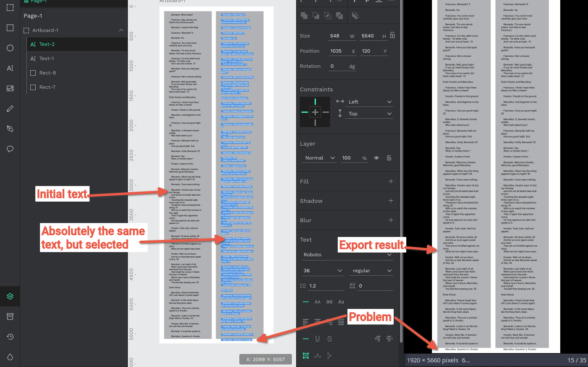Add a Shadow with the plus button
The image size is (588, 367).
pyautogui.click(x=390, y=201)
